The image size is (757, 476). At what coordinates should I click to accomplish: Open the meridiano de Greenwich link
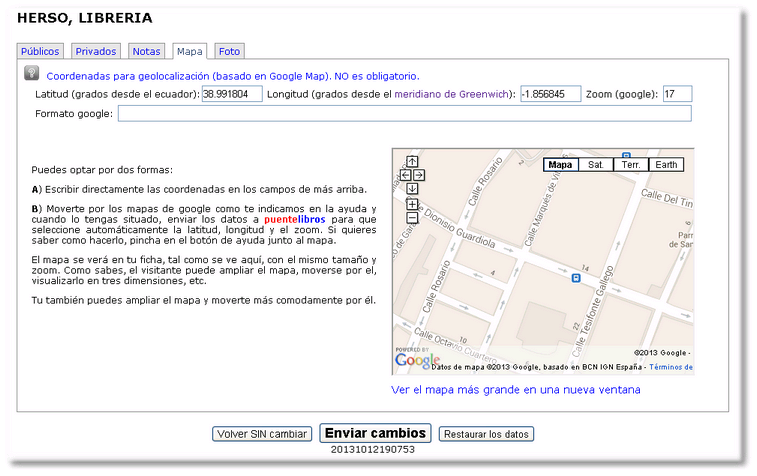(452, 94)
